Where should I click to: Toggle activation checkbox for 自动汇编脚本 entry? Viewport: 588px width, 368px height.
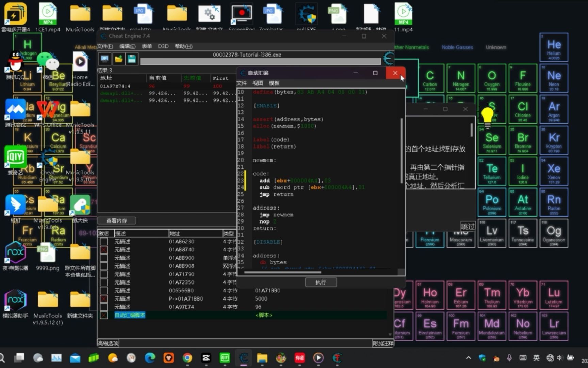pos(104,315)
